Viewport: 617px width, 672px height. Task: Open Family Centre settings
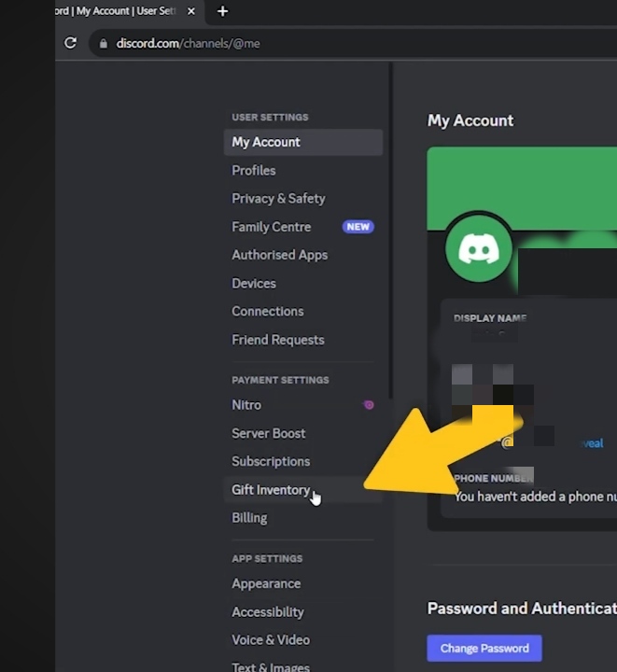[x=303, y=227]
